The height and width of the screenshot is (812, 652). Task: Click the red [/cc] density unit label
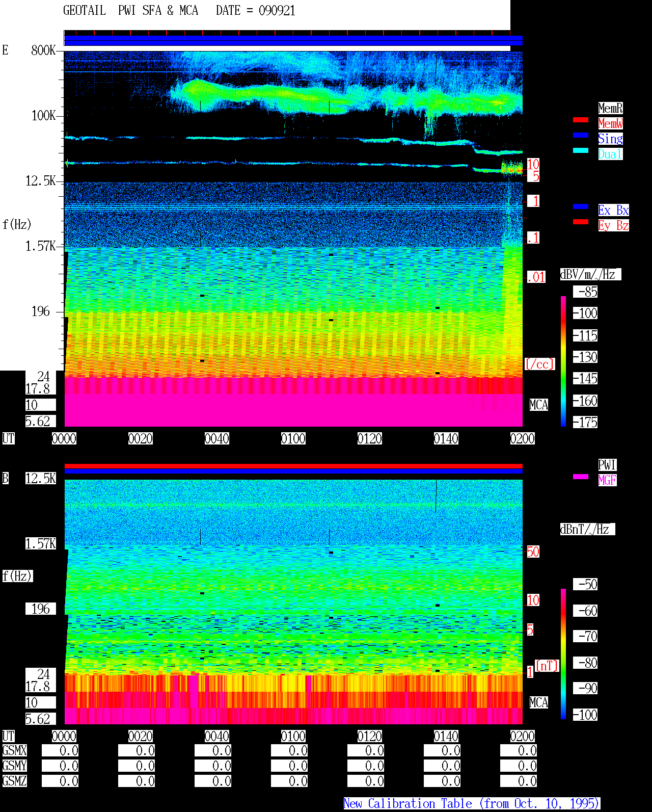(539, 364)
